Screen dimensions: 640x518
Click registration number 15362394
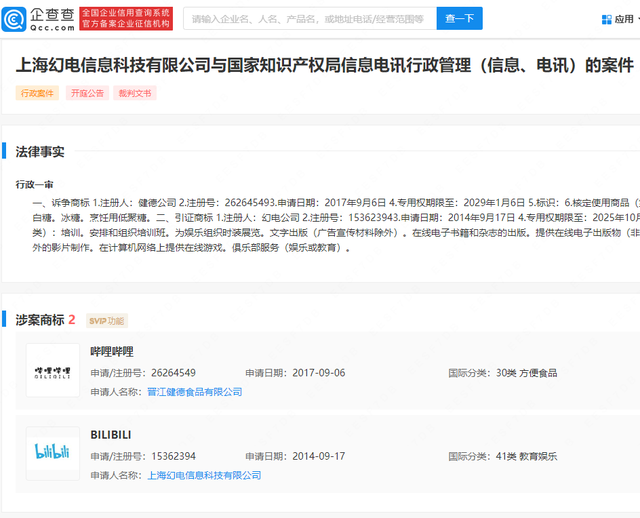tap(173, 456)
